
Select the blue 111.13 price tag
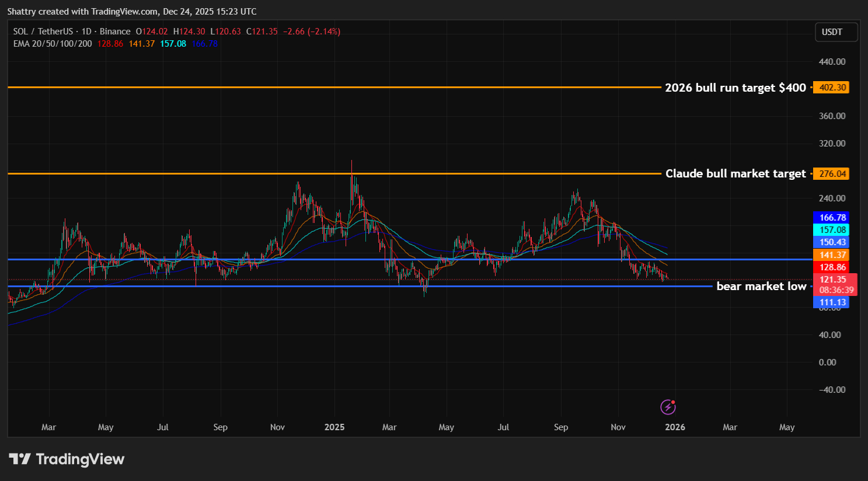pos(832,302)
